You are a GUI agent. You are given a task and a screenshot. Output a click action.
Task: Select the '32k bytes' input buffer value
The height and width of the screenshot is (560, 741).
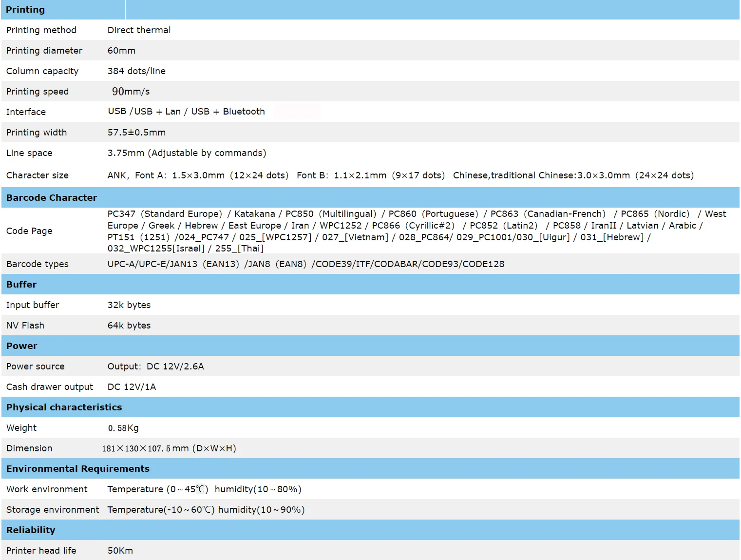[x=129, y=305]
